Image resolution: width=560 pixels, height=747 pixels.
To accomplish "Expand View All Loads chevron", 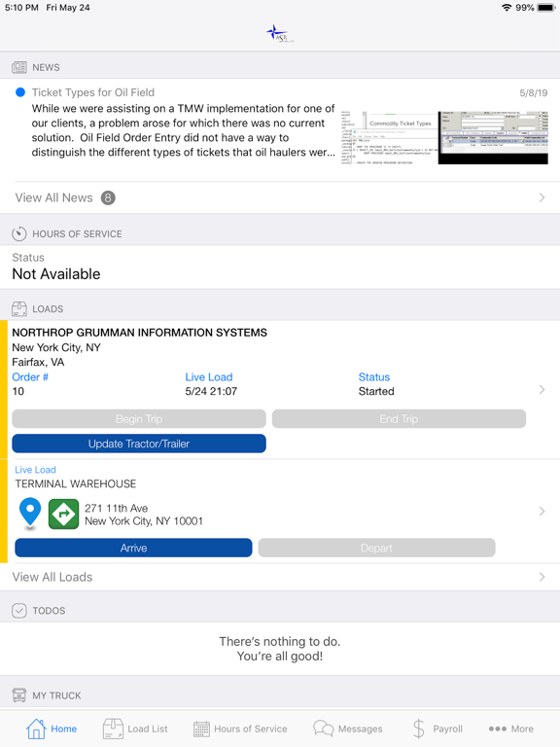I will coord(542,577).
